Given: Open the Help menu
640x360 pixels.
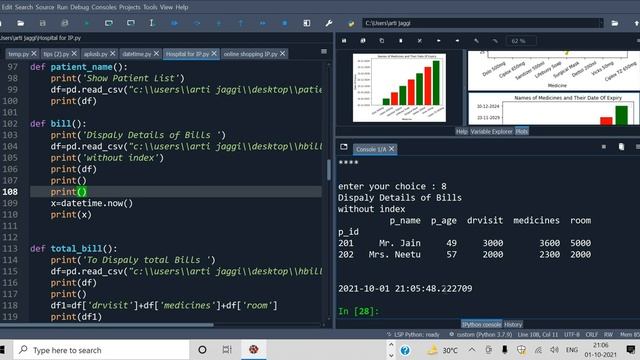Looking at the screenshot, I should pos(182,7).
